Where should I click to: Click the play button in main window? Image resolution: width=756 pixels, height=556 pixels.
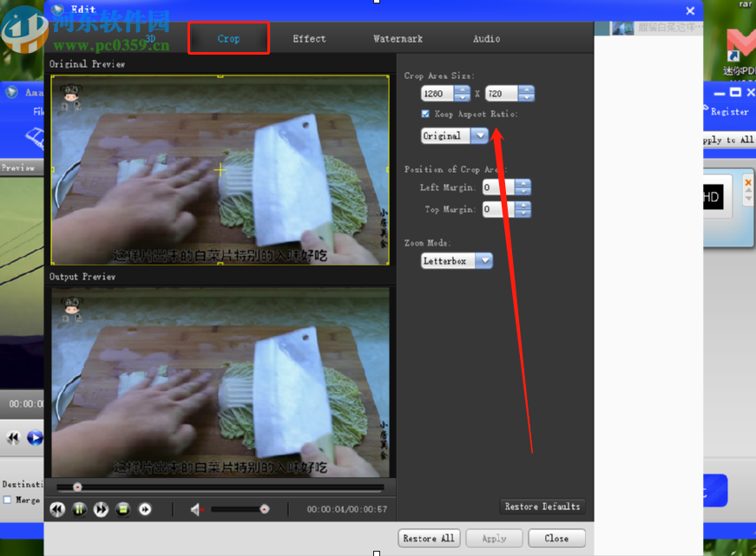(x=35, y=437)
